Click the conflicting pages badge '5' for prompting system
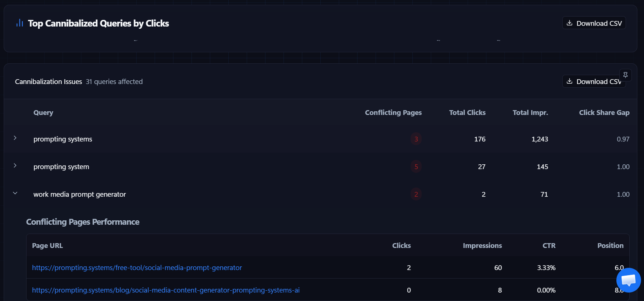Screen dimensions: 644x301 (416, 167)
